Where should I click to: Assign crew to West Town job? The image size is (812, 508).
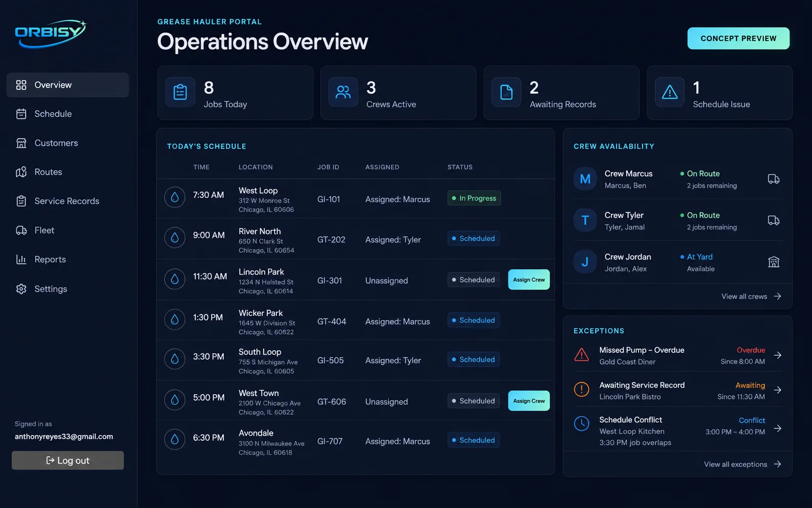click(529, 401)
